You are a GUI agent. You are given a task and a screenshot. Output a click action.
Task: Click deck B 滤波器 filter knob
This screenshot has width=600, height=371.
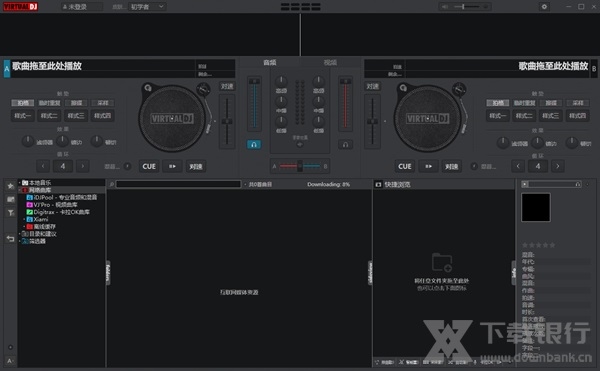pyautogui.click(x=503, y=142)
